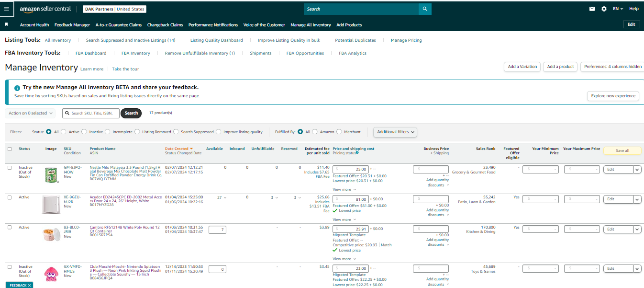
Task: Click the SKU, Title, ISBN search field
Action: point(91,113)
